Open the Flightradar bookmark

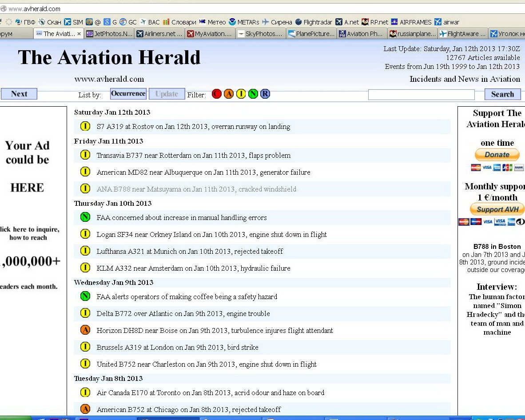click(x=314, y=22)
